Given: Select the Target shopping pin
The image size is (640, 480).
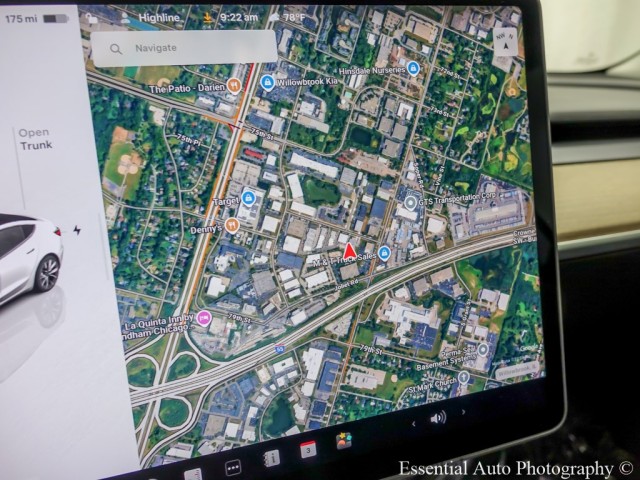Looking at the screenshot, I should 248,198.
